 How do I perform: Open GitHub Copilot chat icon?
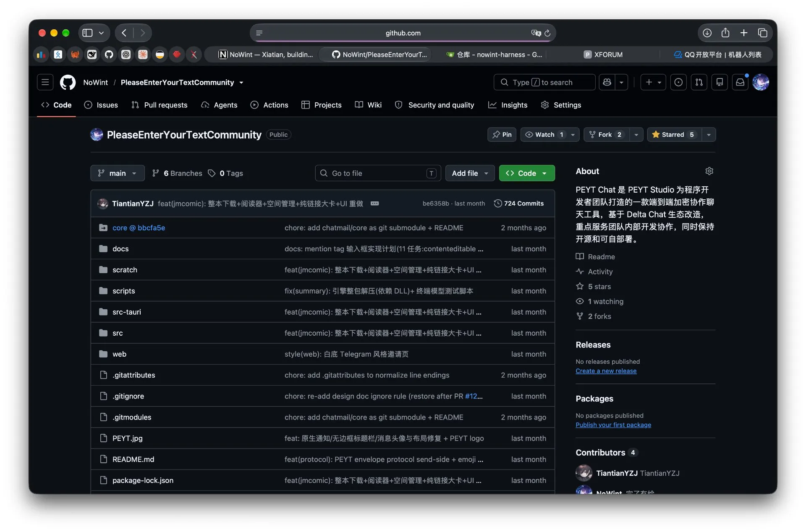click(x=607, y=82)
